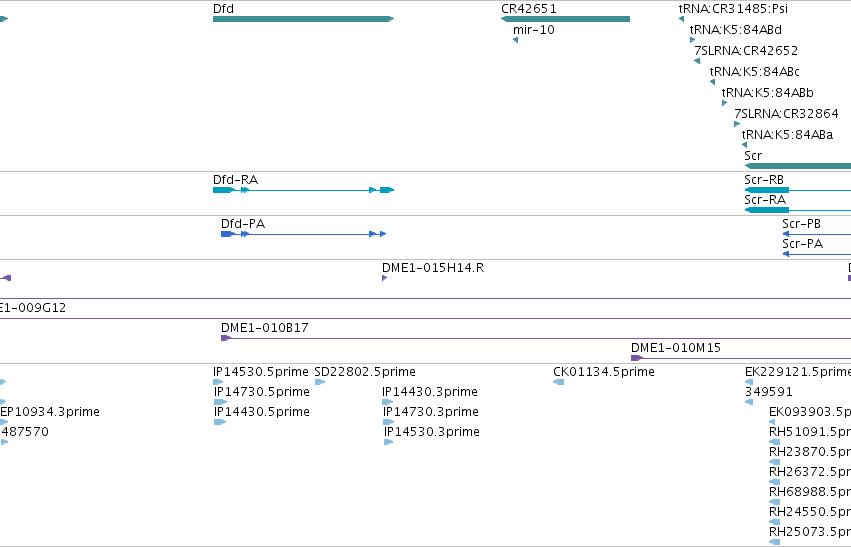Click the CR42651 label text
Screen dimensions: 851x547
click(529, 9)
